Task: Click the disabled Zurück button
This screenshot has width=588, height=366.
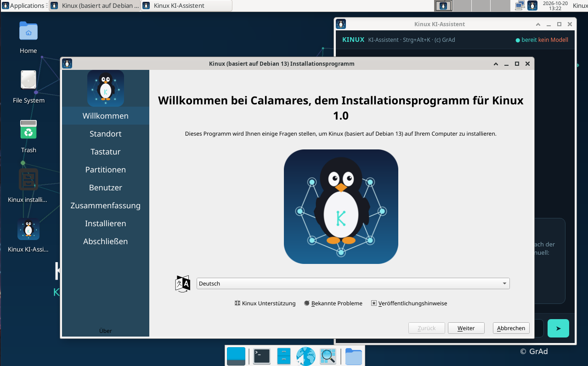Action: (427, 328)
